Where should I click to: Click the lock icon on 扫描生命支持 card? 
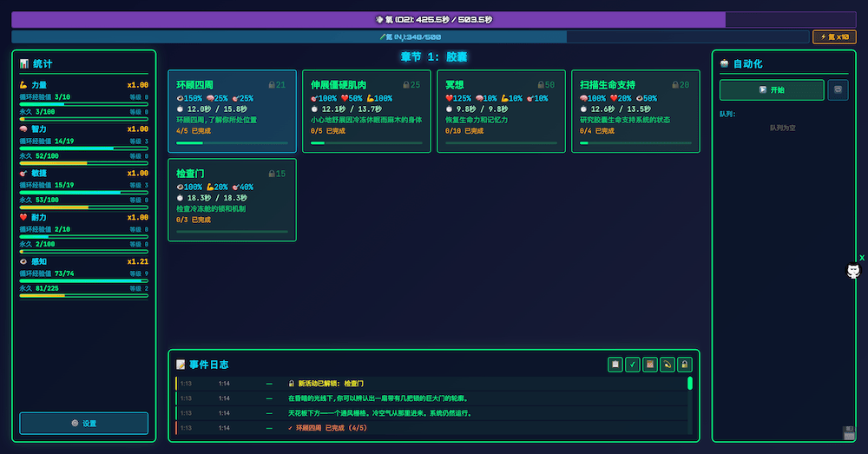pyautogui.click(x=674, y=85)
